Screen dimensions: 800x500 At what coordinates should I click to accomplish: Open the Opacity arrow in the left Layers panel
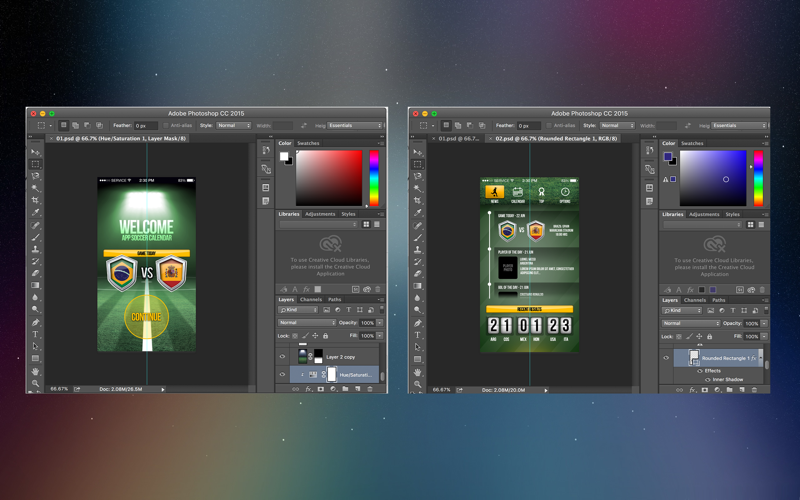tap(380, 322)
